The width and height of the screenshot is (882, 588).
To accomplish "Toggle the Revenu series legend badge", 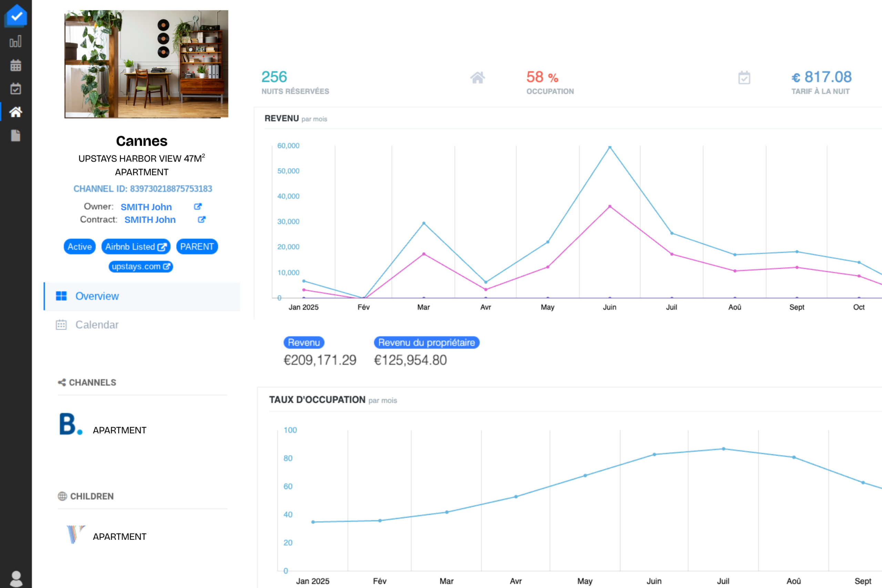I will pyautogui.click(x=304, y=342).
